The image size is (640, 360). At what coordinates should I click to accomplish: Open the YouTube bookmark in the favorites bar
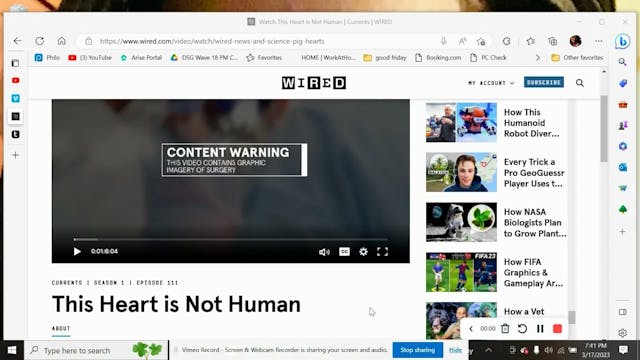point(90,58)
